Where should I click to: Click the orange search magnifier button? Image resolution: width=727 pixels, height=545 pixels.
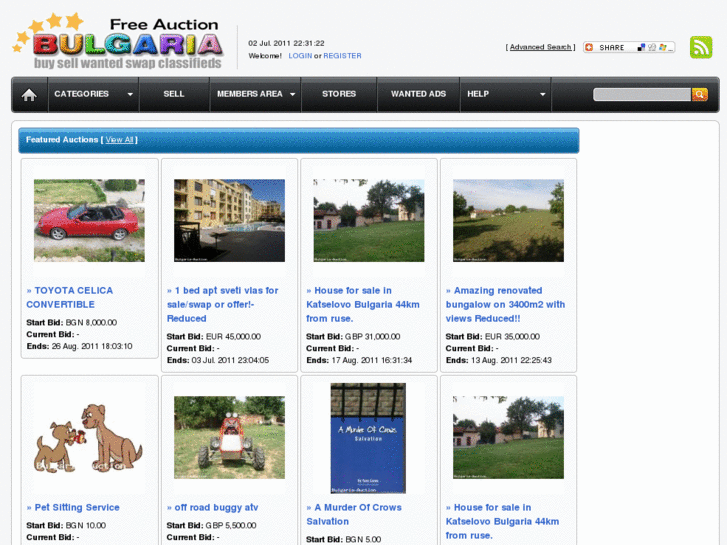point(699,95)
